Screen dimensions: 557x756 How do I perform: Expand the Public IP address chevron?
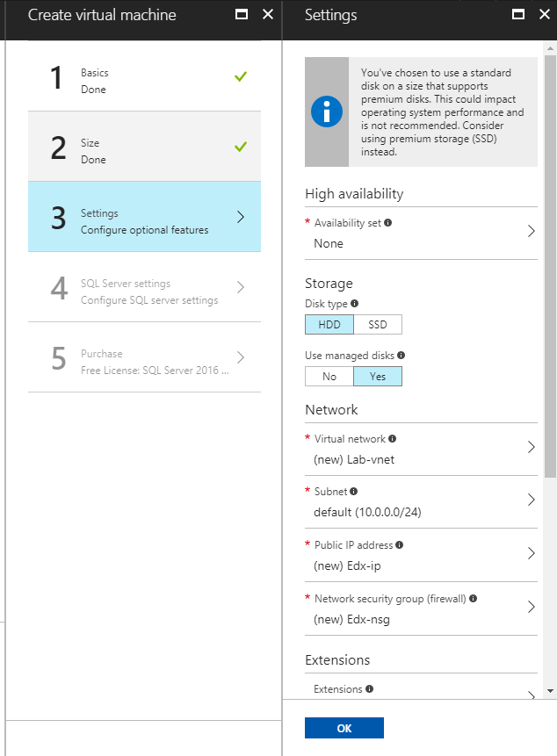coord(531,553)
